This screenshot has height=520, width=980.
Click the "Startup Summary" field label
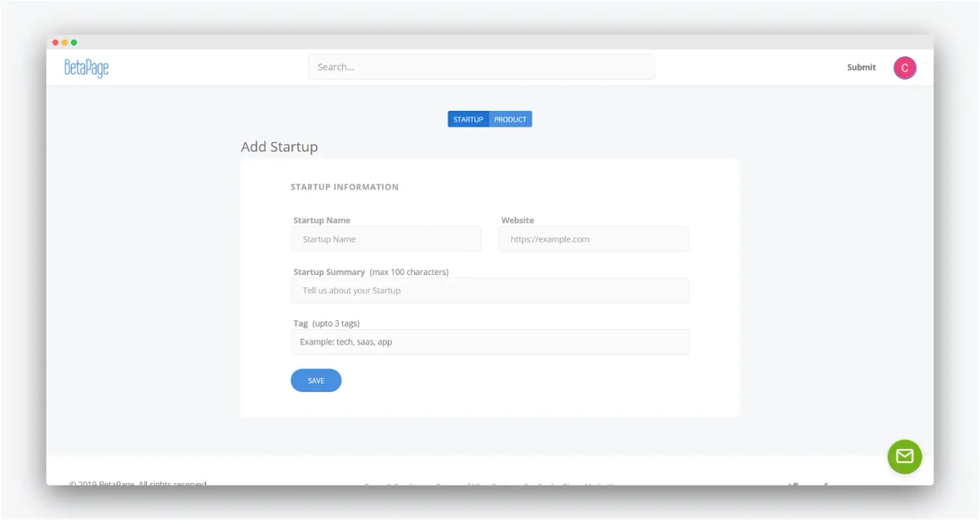(329, 272)
